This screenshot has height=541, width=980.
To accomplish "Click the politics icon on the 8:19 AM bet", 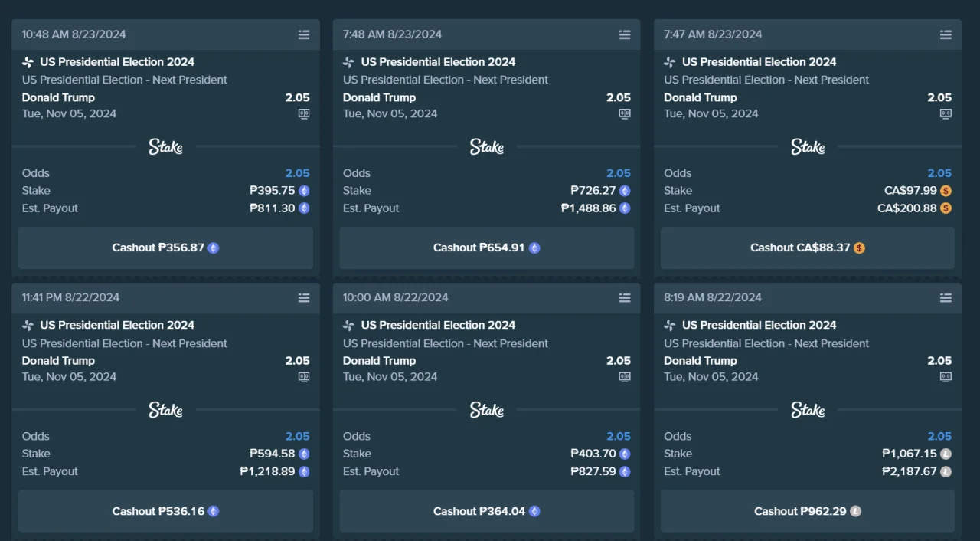I will 670,325.
